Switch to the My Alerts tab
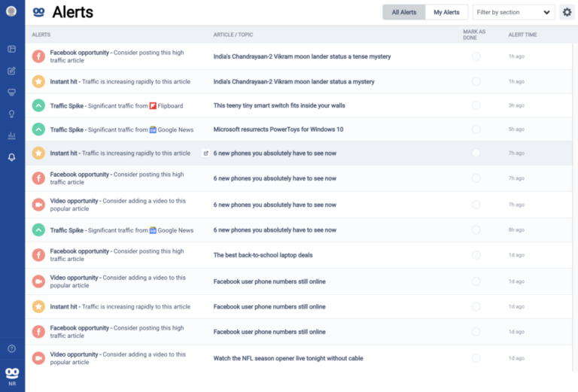This screenshot has width=578, height=392. 446,12
